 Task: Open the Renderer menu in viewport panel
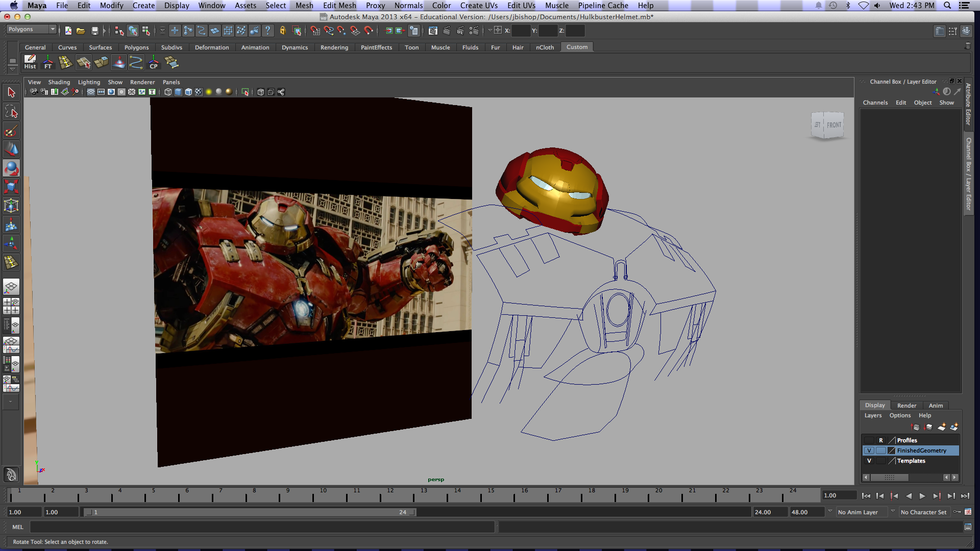(142, 82)
